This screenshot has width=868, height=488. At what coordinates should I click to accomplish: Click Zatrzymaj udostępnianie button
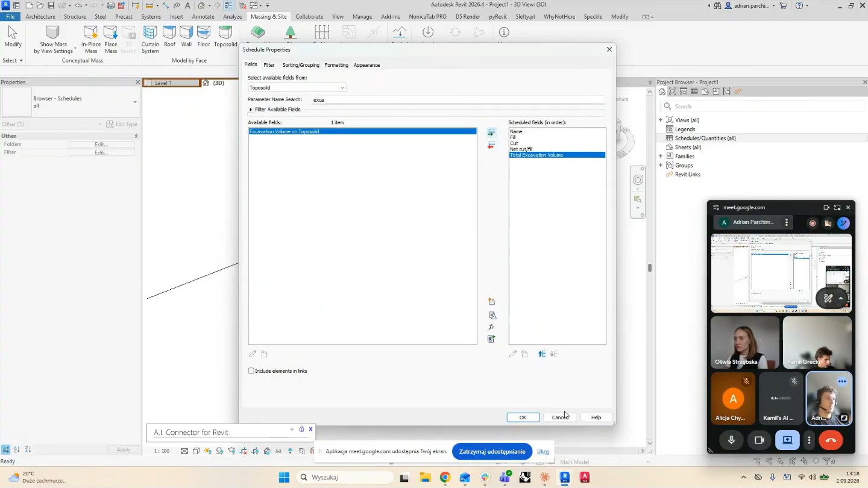pos(492,451)
